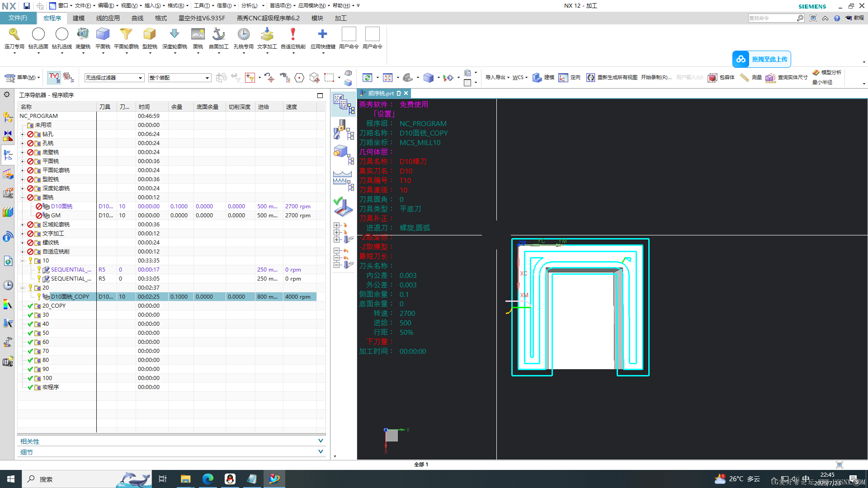Image resolution: width=868 pixels, height=488 pixels.
Task: Click the 应用快捷键 plus icon
Action: pyautogui.click(x=323, y=34)
